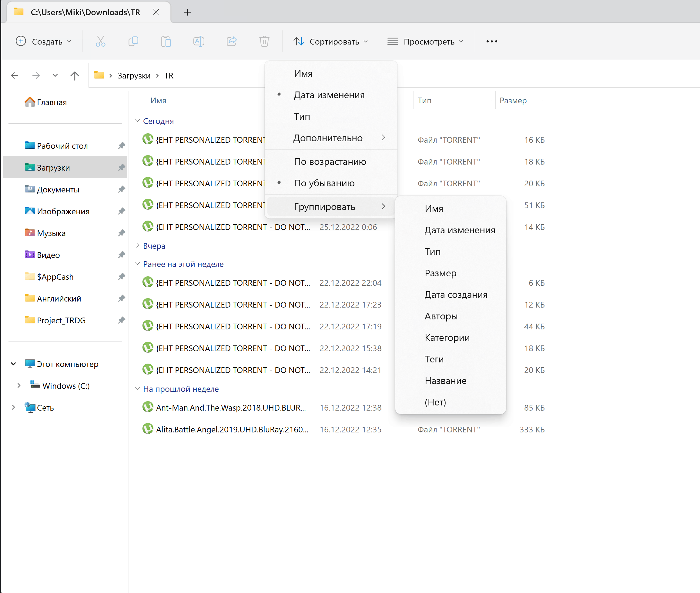Unpin Рабочий стол using its pin icon
Screen dimensions: 700x593
click(x=122, y=145)
